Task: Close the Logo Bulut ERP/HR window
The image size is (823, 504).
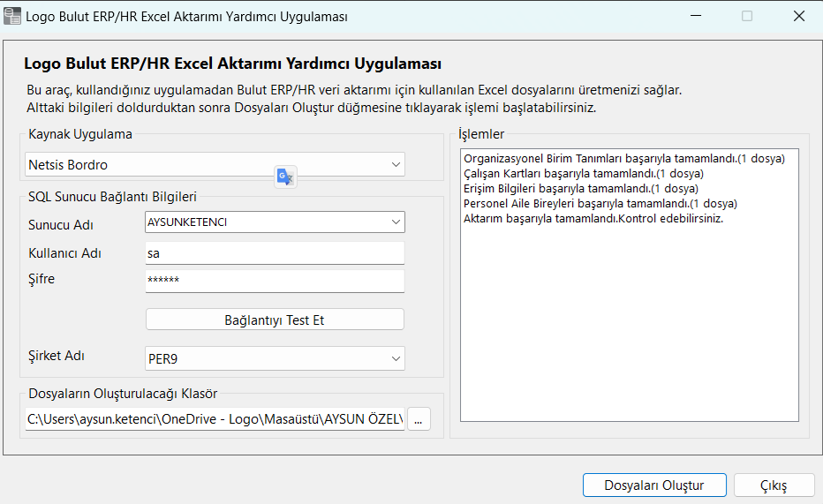Action: 798,16
